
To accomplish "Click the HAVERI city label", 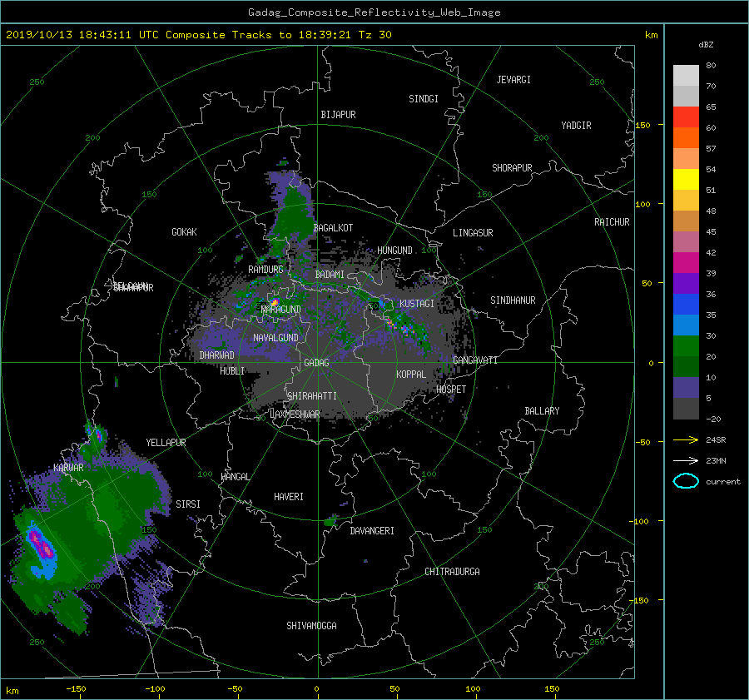I will [289, 497].
